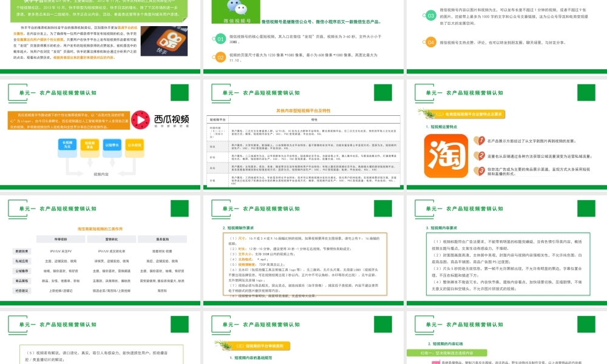
Task: Open the slide featuring 微信视频号
Action: click(x=303, y=36)
